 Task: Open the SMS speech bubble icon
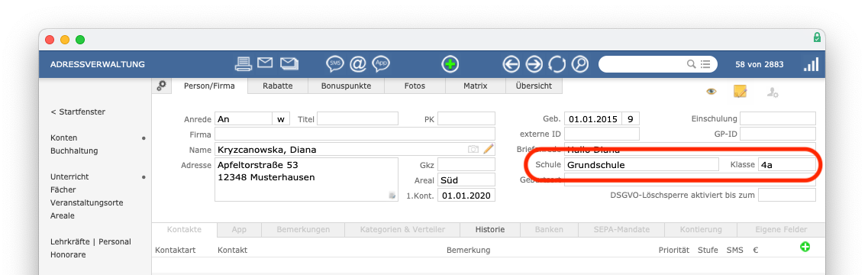click(335, 63)
